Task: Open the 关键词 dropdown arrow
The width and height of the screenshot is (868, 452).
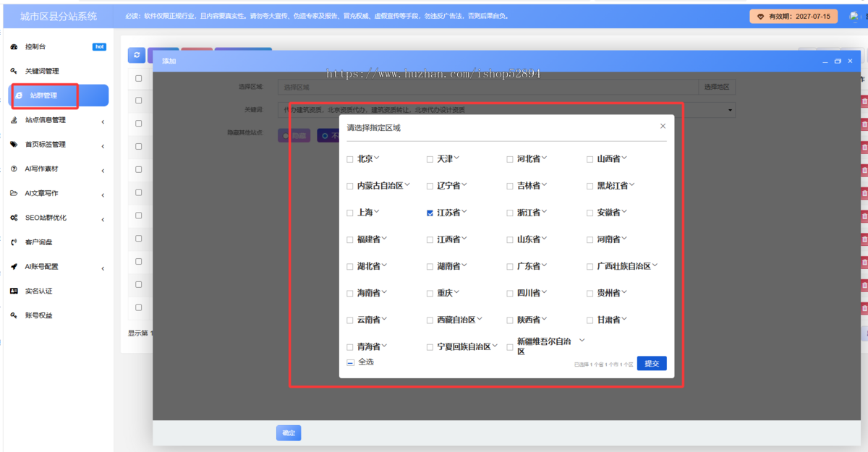Action: tap(731, 111)
